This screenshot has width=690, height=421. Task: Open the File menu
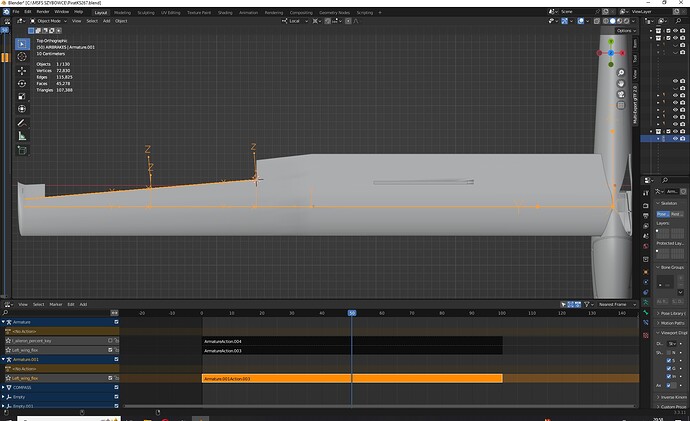[15, 12]
